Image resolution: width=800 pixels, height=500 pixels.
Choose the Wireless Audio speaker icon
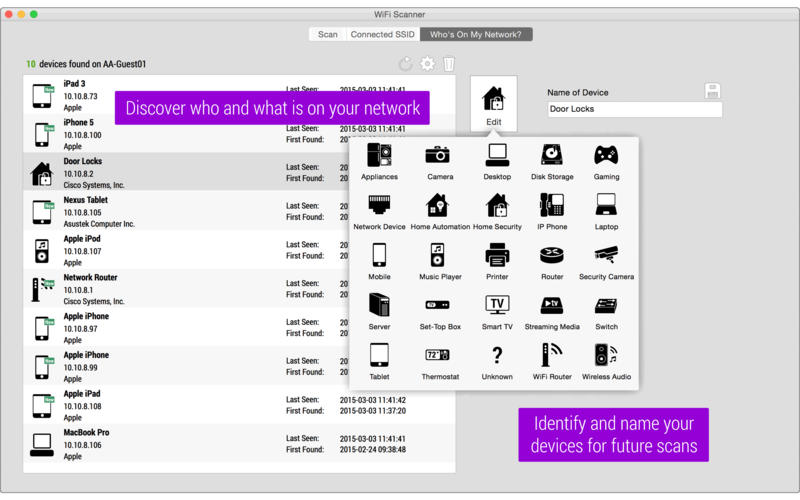606,355
